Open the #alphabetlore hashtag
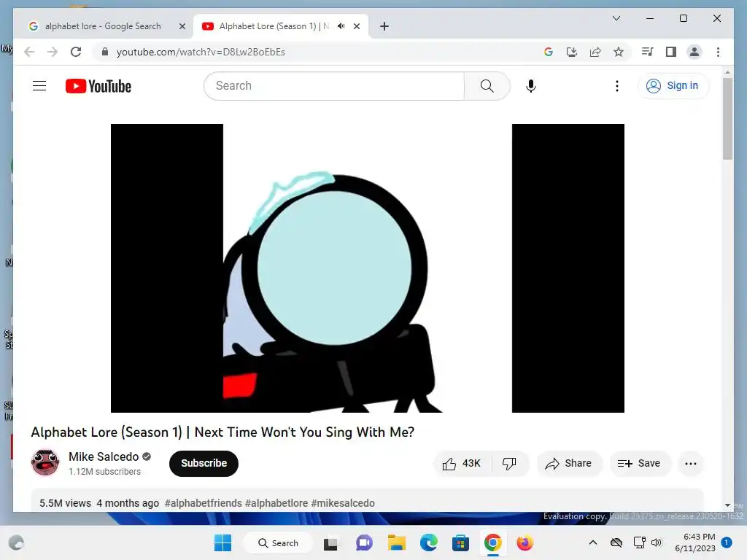Screen dimensions: 747x560 pos(276,503)
